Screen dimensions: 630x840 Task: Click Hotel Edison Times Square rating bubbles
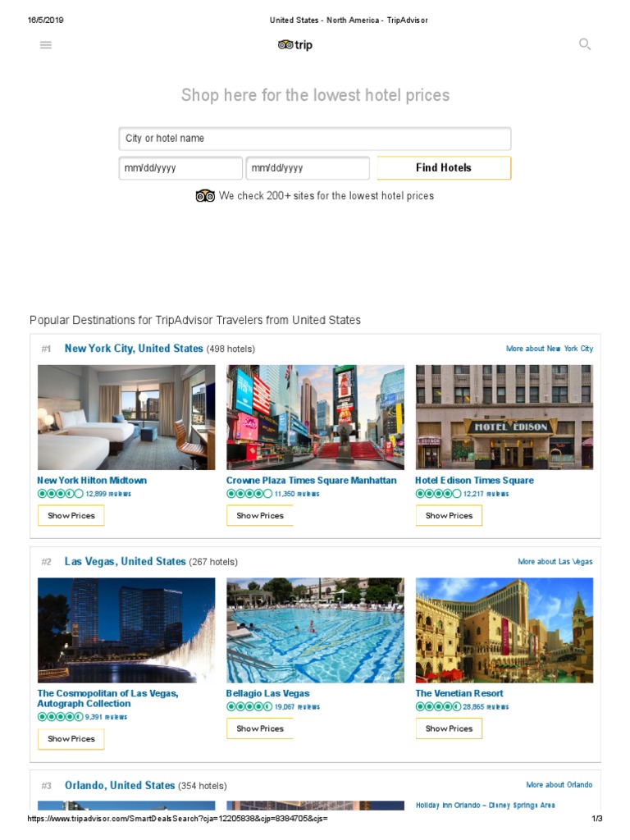438,494
